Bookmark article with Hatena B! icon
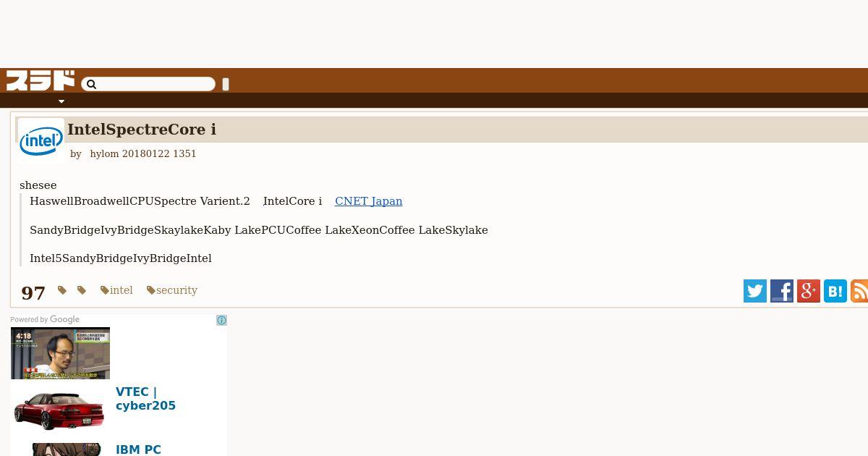Image resolution: width=868 pixels, height=456 pixels. 835,291
